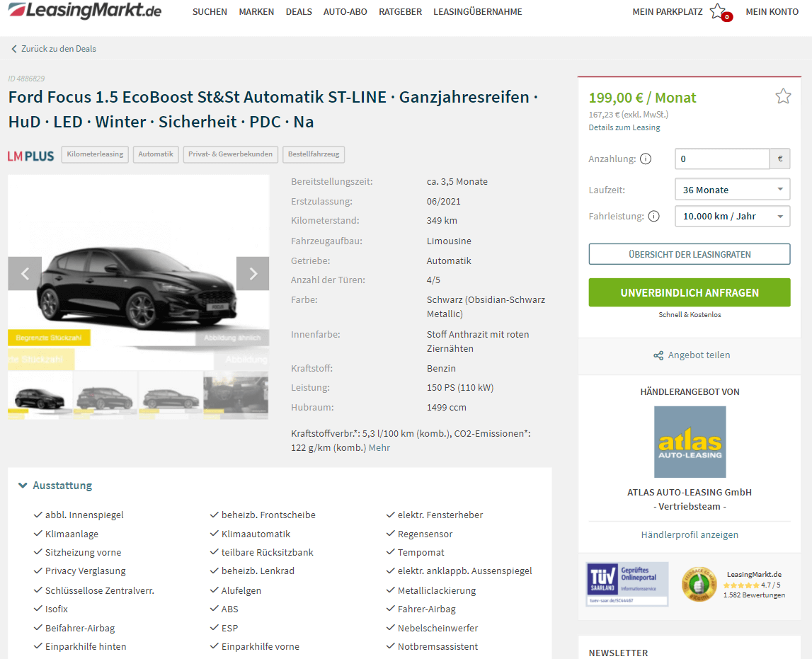This screenshot has width=812, height=659.
Task: Click the ATLAS AUTO-LEASING GmbH name
Action: 690,493
